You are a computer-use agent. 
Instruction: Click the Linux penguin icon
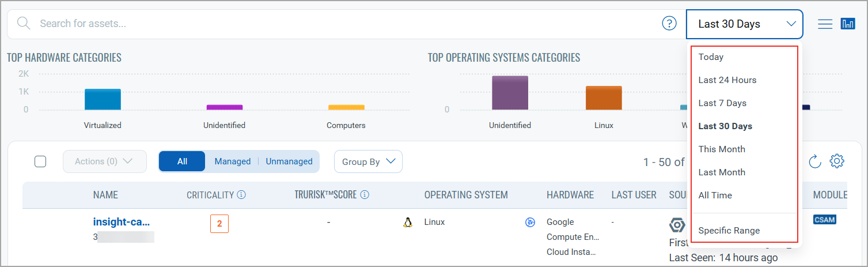pos(408,222)
